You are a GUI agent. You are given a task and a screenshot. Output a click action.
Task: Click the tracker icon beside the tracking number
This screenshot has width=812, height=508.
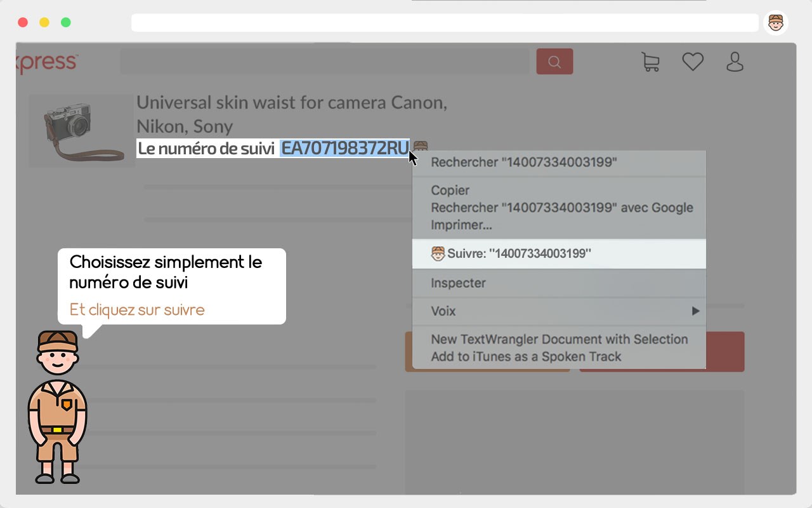tap(420, 147)
